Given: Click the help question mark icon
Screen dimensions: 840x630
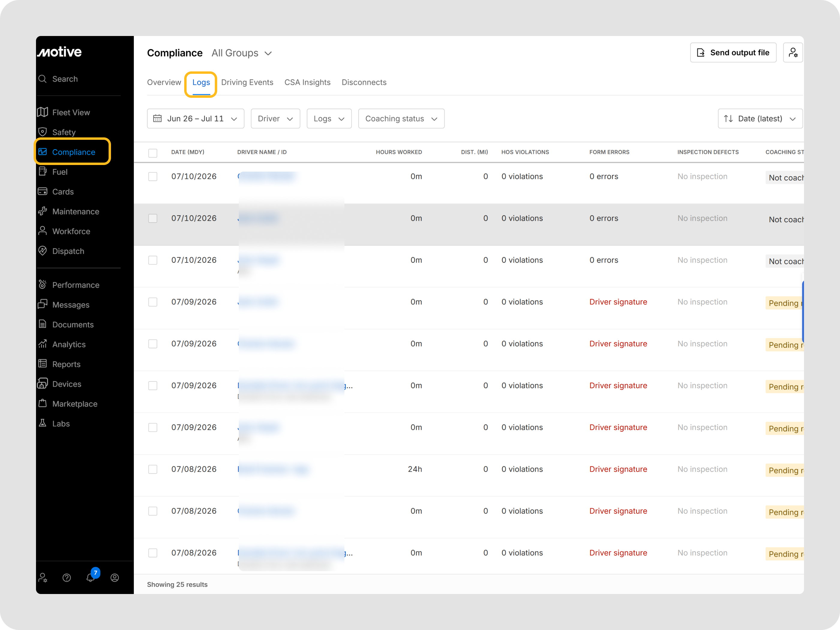Looking at the screenshot, I should (67, 577).
